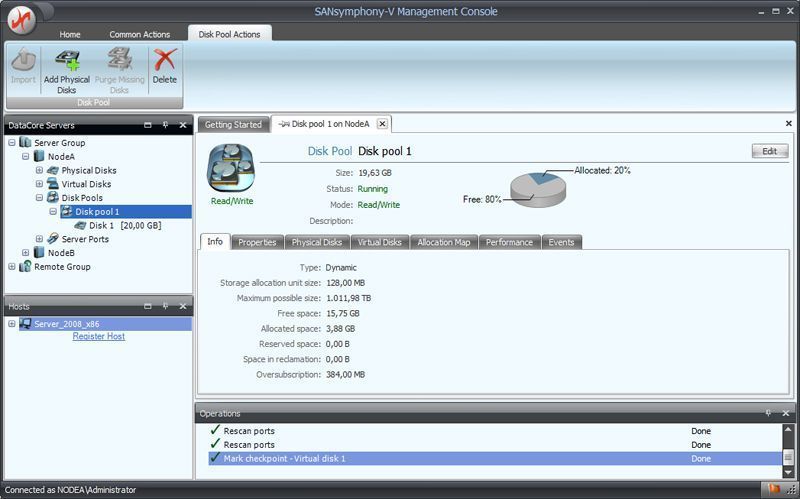Expand the NodeB tree node

pyautogui.click(x=26, y=253)
